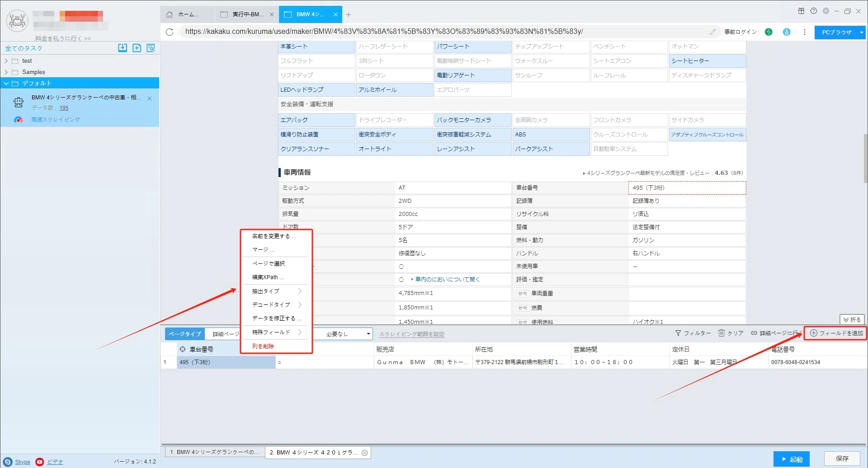Click the search tasks icon
Screen dimensions: 868x468
(151, 48)
